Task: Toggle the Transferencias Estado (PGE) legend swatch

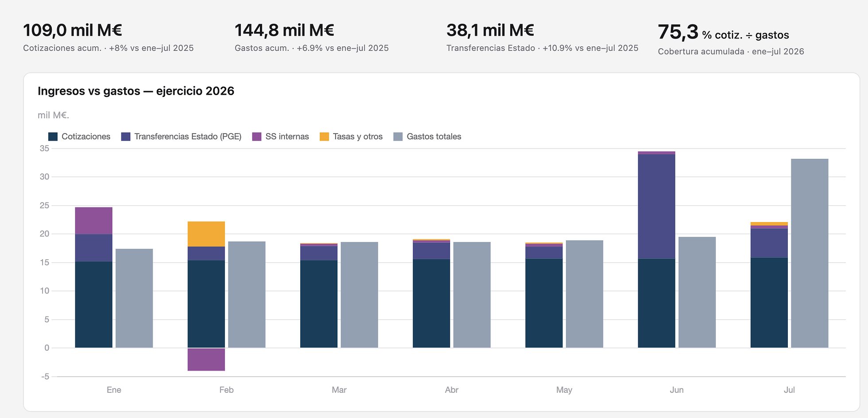Action: (x=126, y=137)
